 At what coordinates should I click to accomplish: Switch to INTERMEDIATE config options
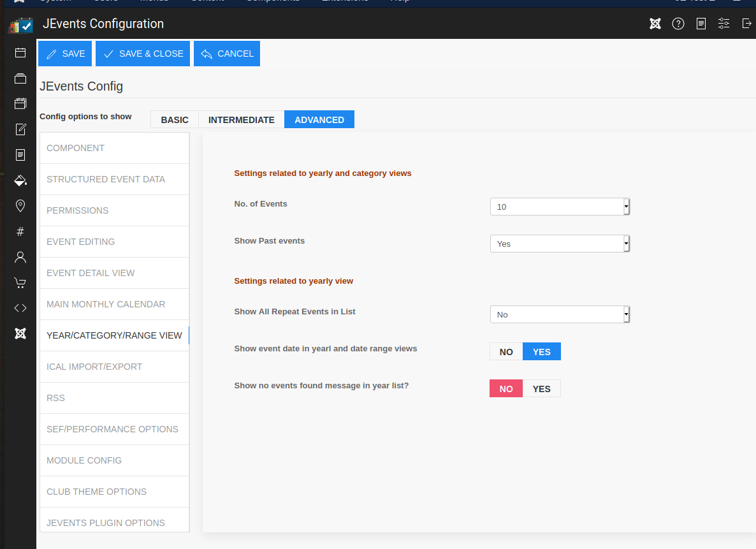click(241, 120)
